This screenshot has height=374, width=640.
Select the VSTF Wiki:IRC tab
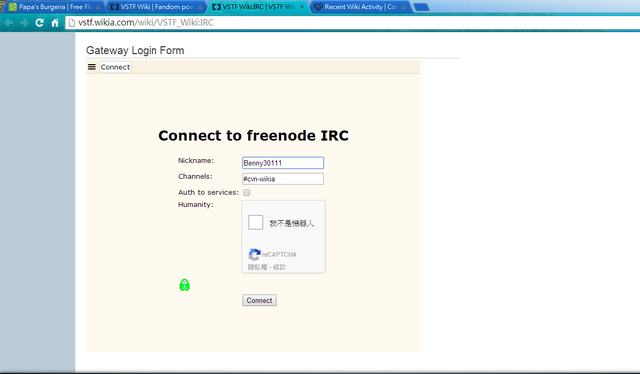(258, 7)
